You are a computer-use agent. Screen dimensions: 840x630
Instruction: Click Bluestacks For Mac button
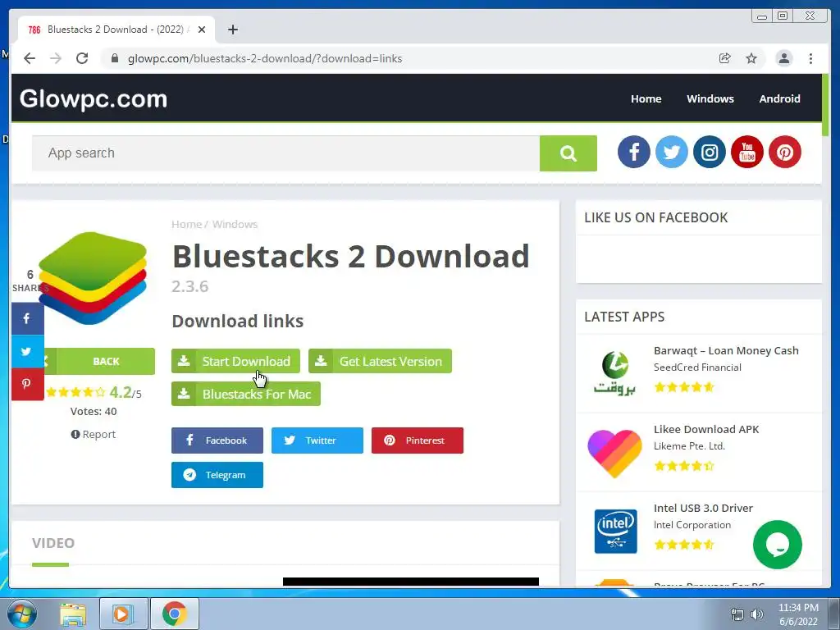click(x=246, y=394)
